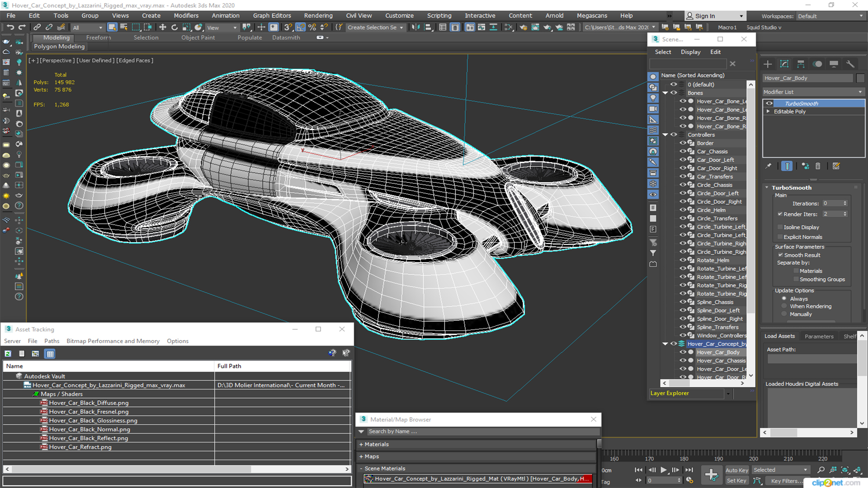Enable the Isoline Display checkbox
Image resolution: width=868 pixels, height=488 pixels.
click(x=780, y=227)
